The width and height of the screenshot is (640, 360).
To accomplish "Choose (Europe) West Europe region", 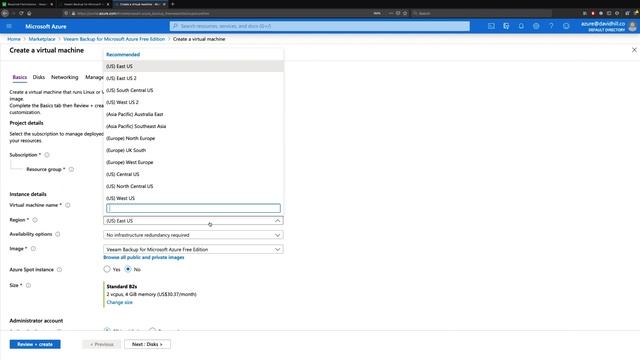I will pos(193,162).
